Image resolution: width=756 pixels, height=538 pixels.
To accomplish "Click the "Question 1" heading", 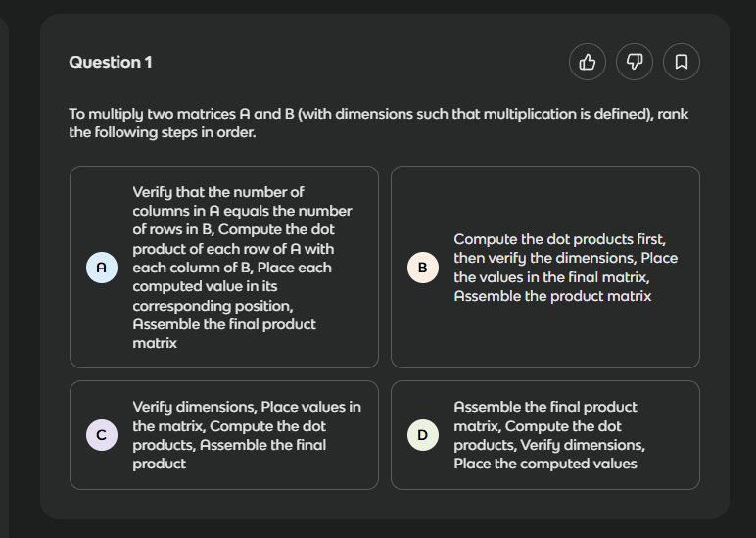I will [x=111, y=62].
